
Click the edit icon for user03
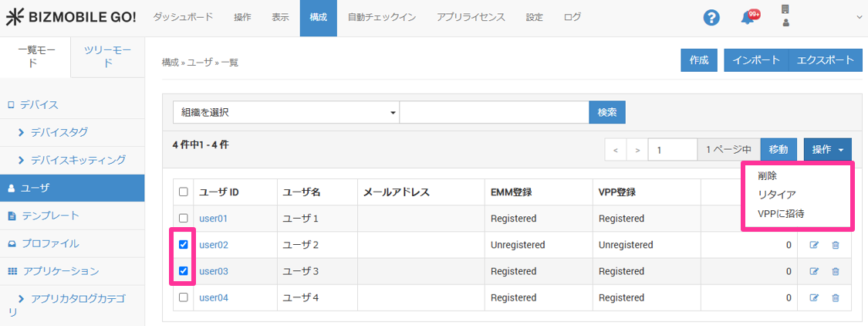tap(813, 272)
